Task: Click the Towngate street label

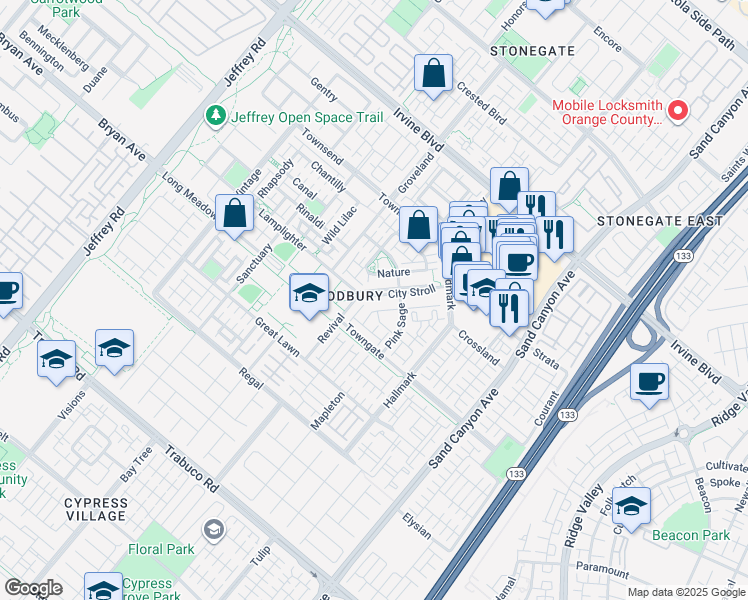Action: click(x=364, y=341)
